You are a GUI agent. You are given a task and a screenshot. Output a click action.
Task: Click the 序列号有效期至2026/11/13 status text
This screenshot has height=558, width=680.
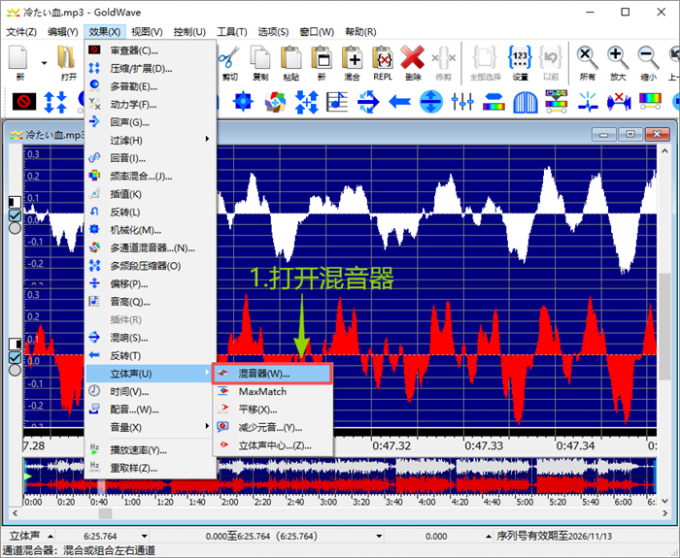point(554,536)
